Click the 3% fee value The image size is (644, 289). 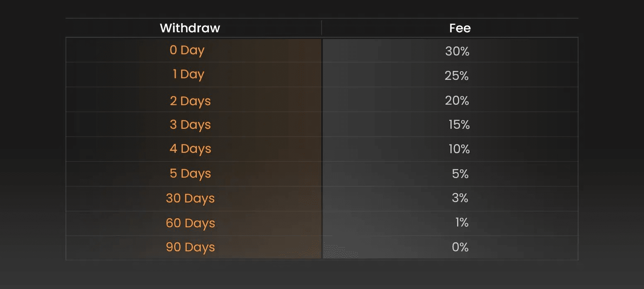460,198
